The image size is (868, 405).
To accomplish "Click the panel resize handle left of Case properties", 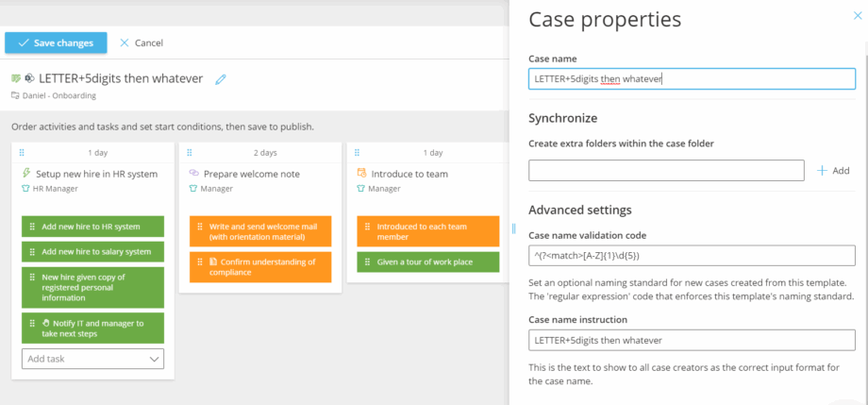I will point(514,228).
